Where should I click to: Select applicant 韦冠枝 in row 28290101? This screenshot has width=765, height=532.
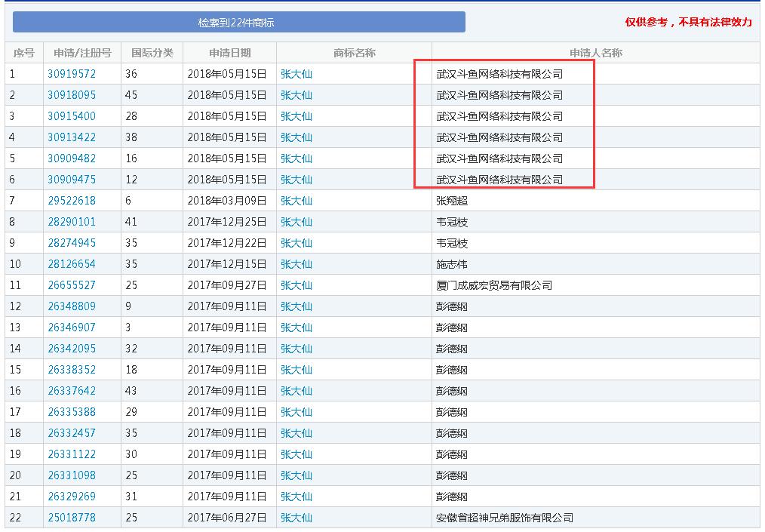coord(452,222)
